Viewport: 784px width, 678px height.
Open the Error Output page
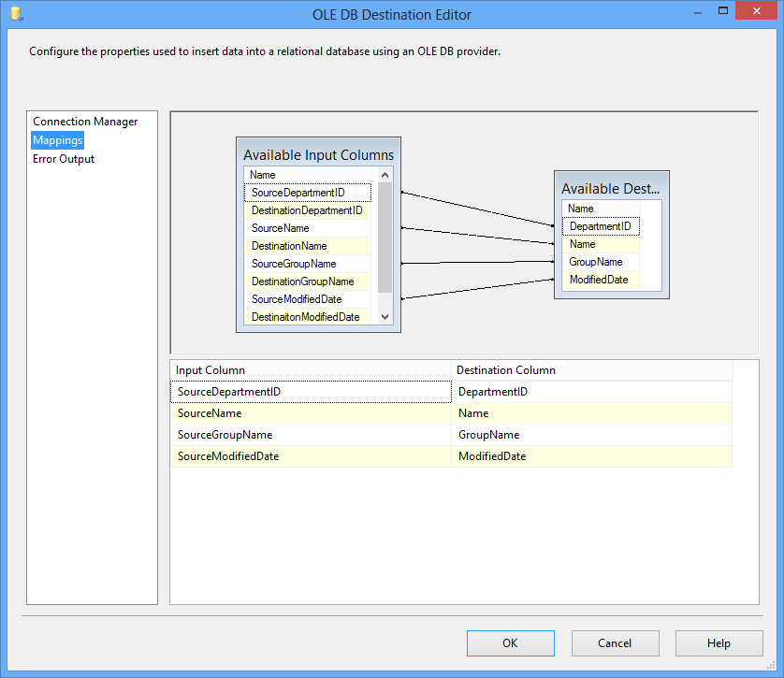click(x=63, y=158)
